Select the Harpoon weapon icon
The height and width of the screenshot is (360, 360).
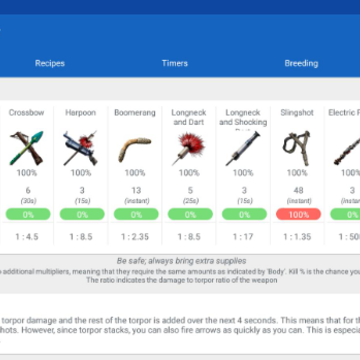tap(80, 148)
